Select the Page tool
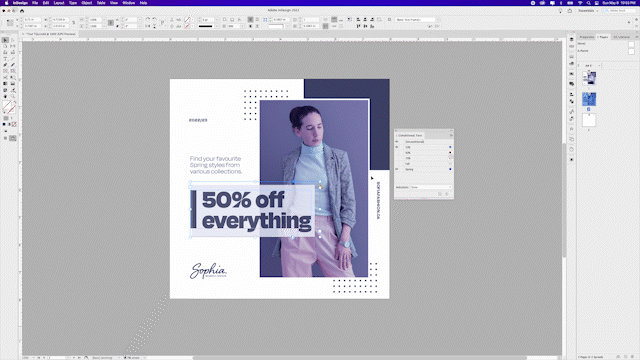 click(x=5, y=46)
